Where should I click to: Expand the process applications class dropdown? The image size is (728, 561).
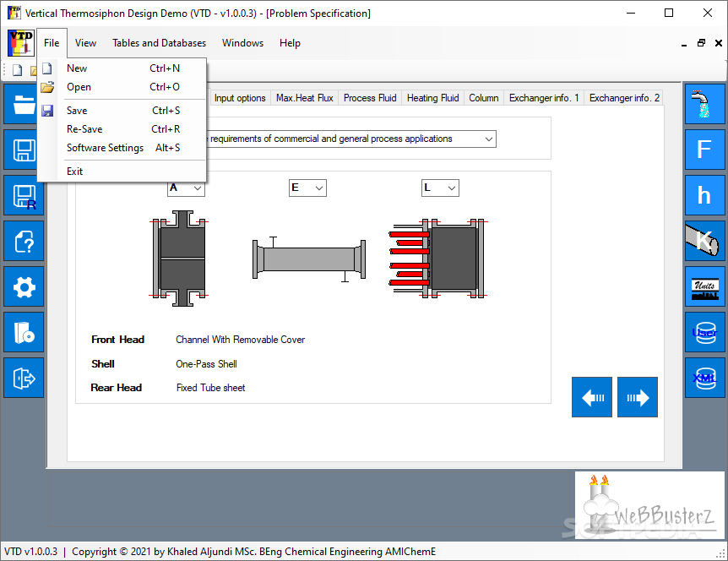(x=488, y=139)
